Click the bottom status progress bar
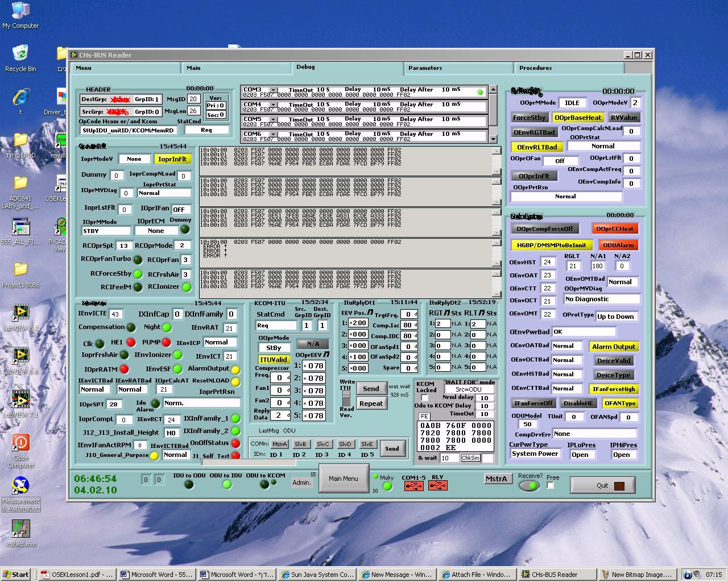 249,462
